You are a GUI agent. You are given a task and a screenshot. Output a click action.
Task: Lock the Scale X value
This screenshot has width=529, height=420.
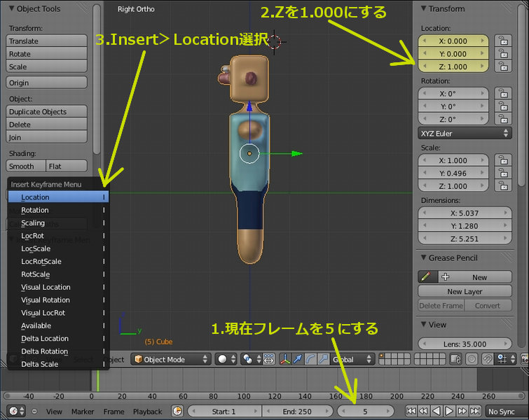pos(503,160)
